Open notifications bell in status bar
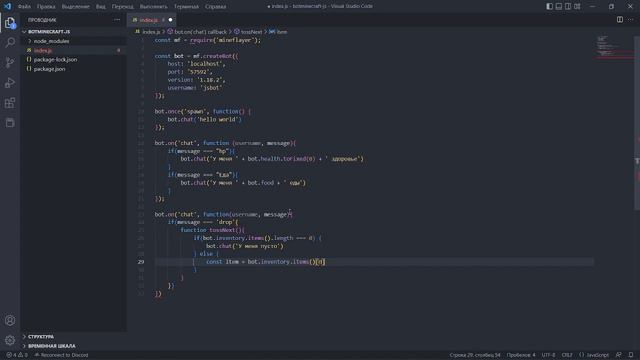The width and height of the screenshot is (640, 360). pos(631,355)
